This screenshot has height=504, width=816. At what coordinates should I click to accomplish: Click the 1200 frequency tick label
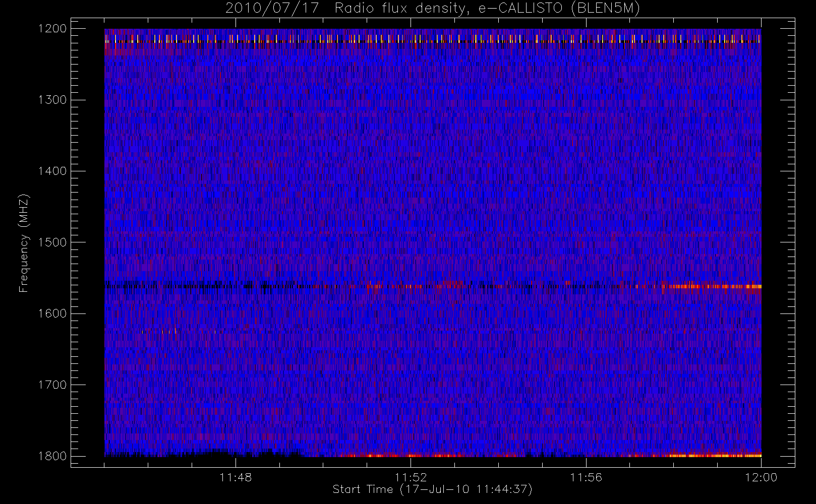(52, 29)
